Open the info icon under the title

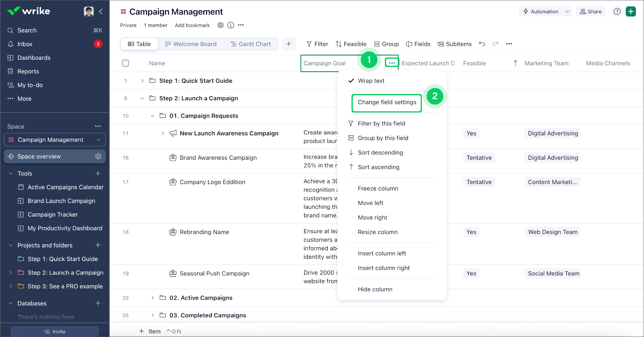pos(231,25)
